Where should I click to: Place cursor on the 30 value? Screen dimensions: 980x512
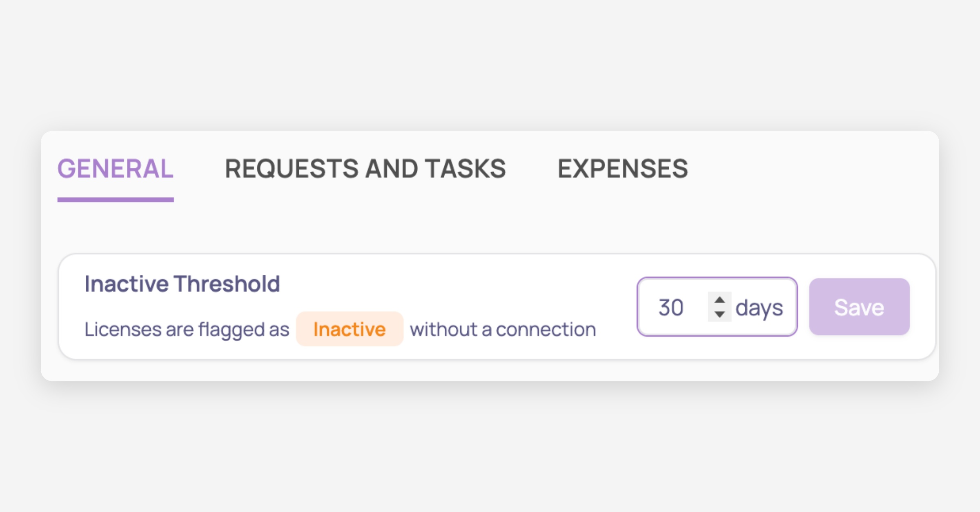(x=670, y=307)
